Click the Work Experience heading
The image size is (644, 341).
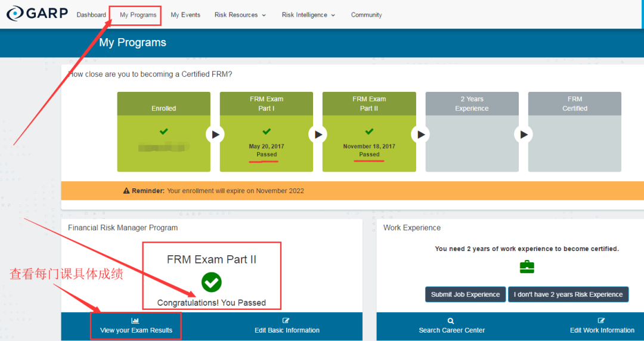(x=412, y=228)
